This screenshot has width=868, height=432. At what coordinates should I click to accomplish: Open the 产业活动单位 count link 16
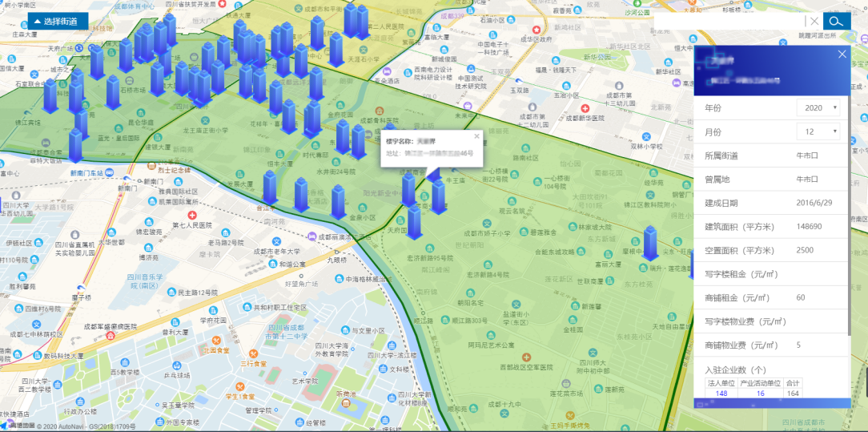pos(760,393)
